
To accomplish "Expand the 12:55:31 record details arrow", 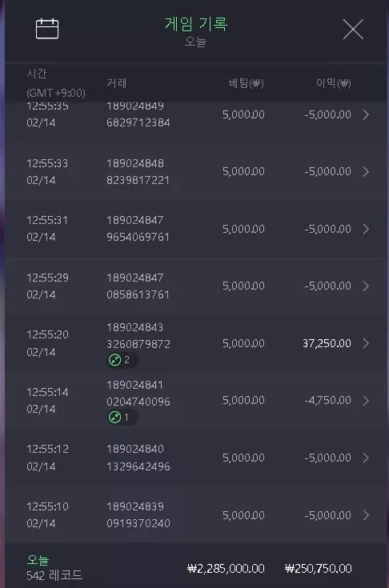I will pyautogui.click(x=366, y=229).
